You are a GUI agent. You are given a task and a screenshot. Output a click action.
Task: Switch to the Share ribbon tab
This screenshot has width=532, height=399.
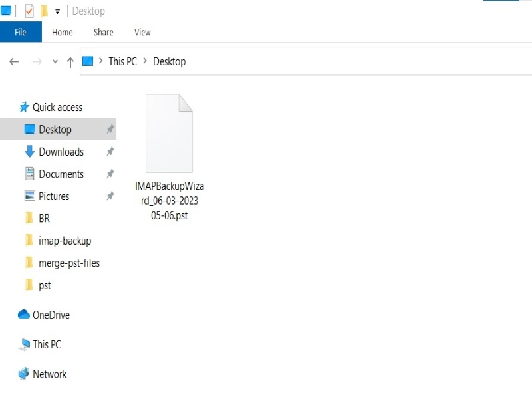103,32
